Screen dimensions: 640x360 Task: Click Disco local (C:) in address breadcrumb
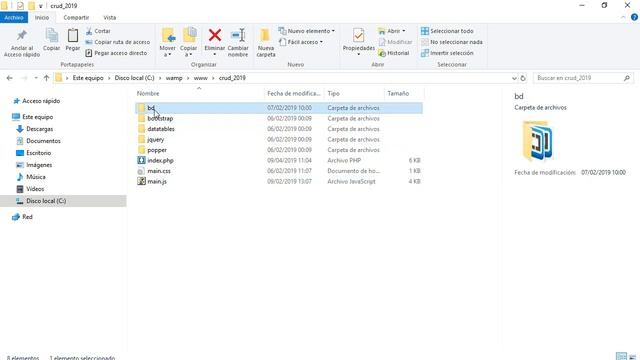(x=134, y=78)
